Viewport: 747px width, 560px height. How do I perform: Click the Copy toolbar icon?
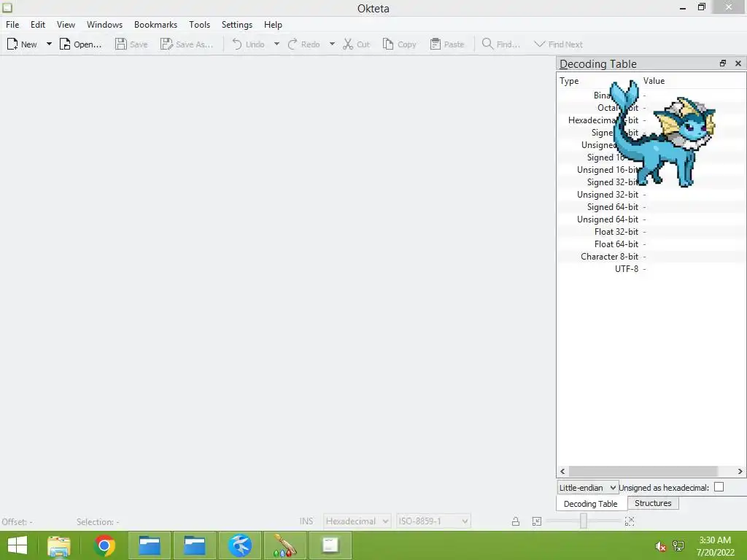tap(388, 44)
